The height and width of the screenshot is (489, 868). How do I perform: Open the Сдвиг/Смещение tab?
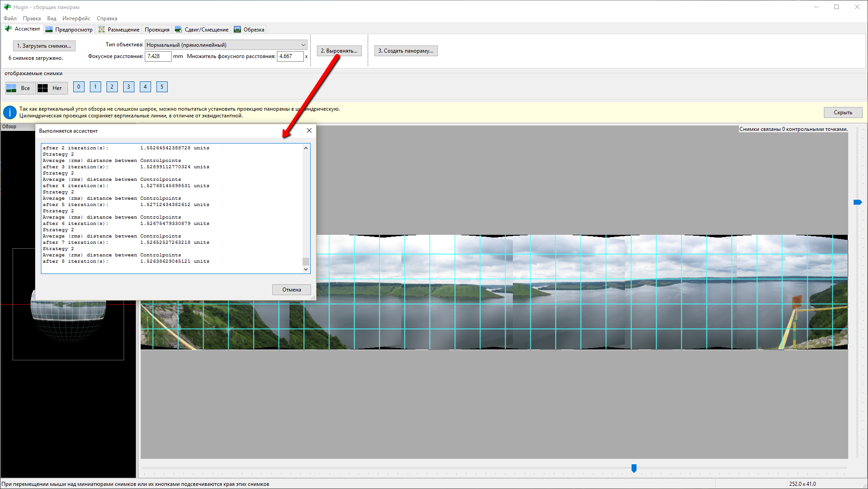click(202, 30)
